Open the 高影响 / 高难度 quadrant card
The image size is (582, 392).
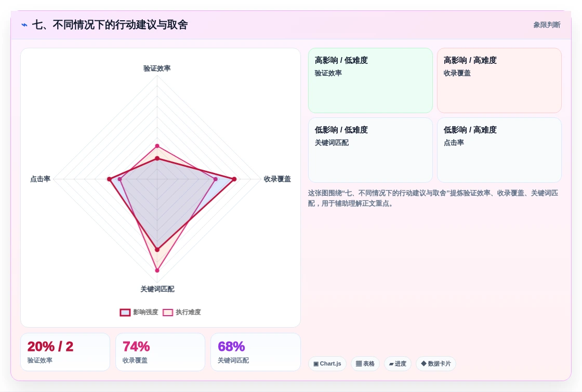499,80
